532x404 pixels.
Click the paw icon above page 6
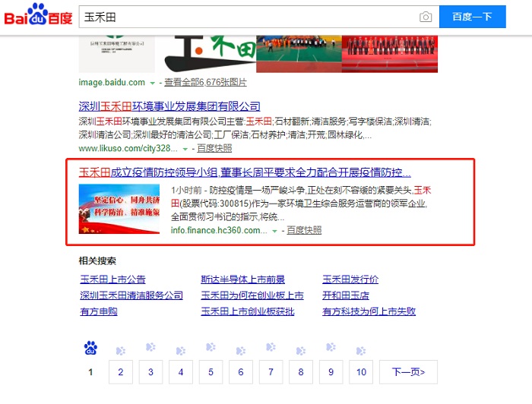click(x=241, y=351)
